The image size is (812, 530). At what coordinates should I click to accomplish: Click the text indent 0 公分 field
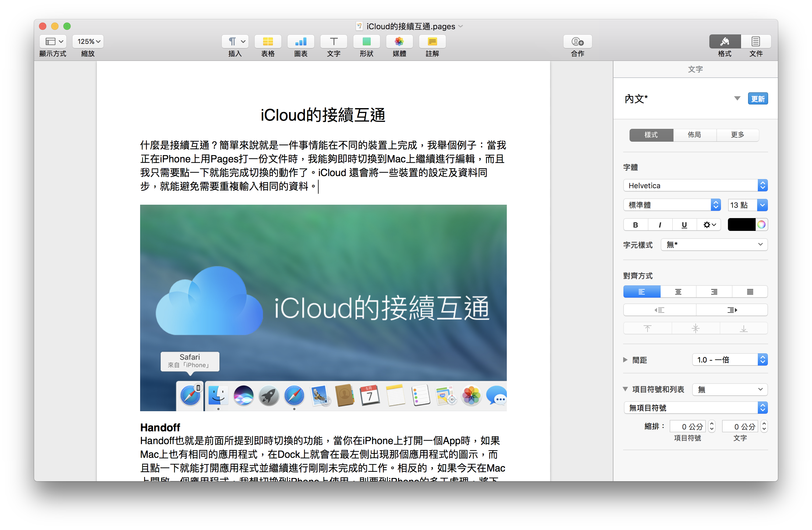[x=741, y=427]
